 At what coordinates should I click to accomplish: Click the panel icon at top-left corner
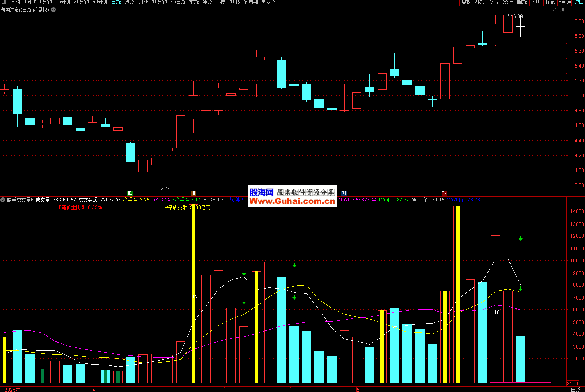click(x=4, y=2)
